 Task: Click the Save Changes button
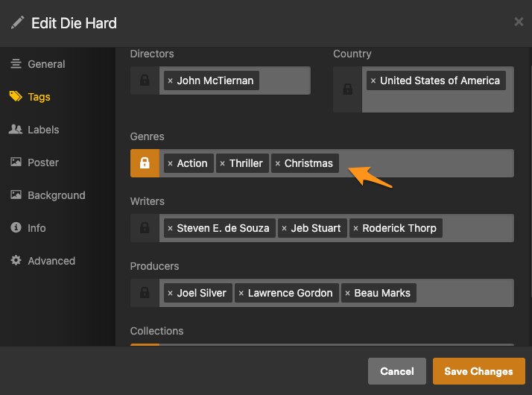[x=478, y=371]
